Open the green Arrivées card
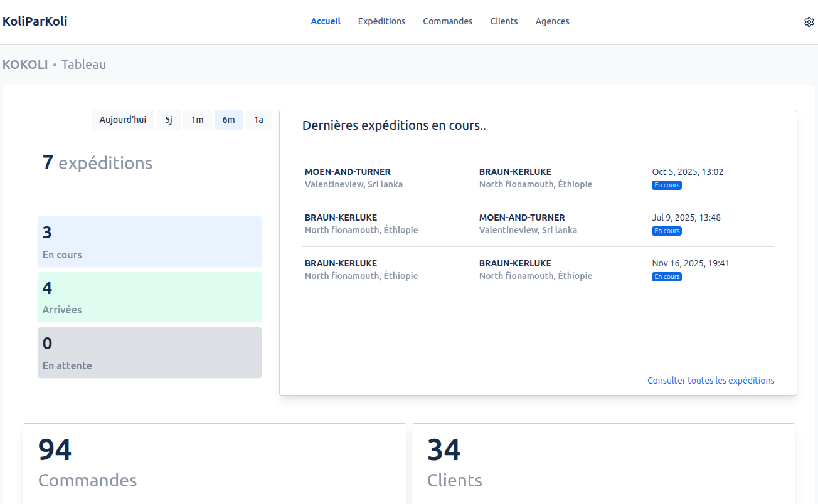The width and height of the screenshot is (818, 504). [149, 297]
